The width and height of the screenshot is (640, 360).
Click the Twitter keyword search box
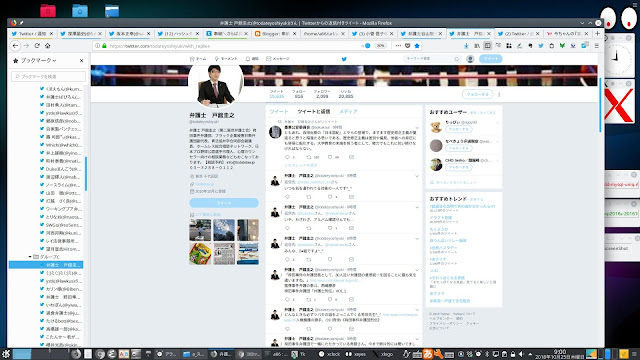pos(432,59)
